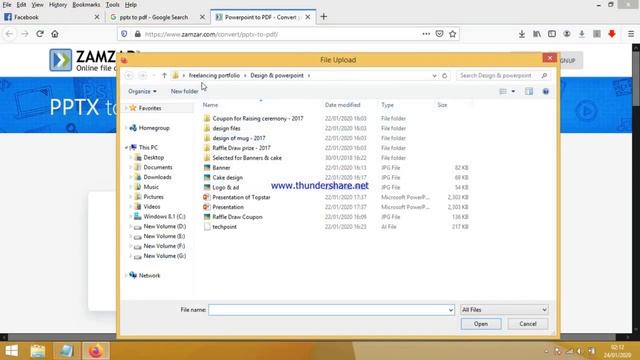Select the design files folder
Viewport: 640px width, 360px height.
(226, 129)
